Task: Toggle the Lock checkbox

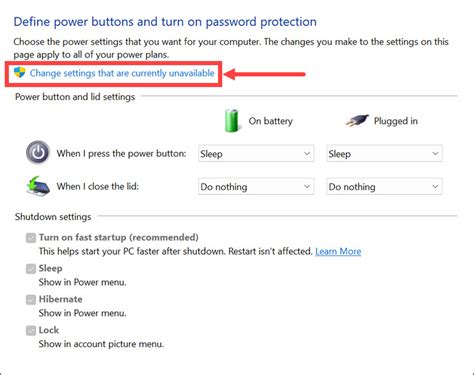Action: [x=31, y=331]
